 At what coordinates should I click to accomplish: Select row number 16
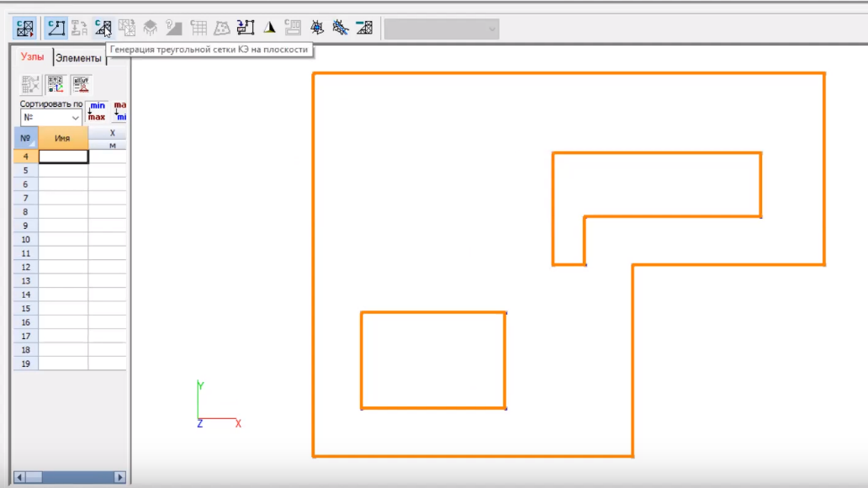coord(25,322)
